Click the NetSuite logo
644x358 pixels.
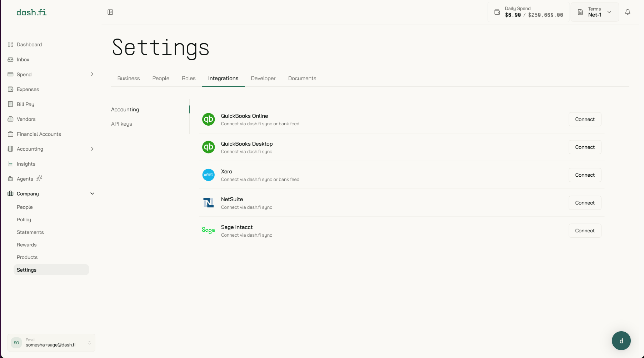(x=209, y=203)
